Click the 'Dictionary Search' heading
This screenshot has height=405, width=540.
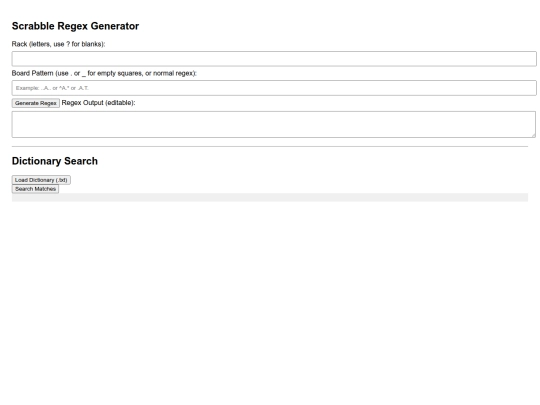55,161
